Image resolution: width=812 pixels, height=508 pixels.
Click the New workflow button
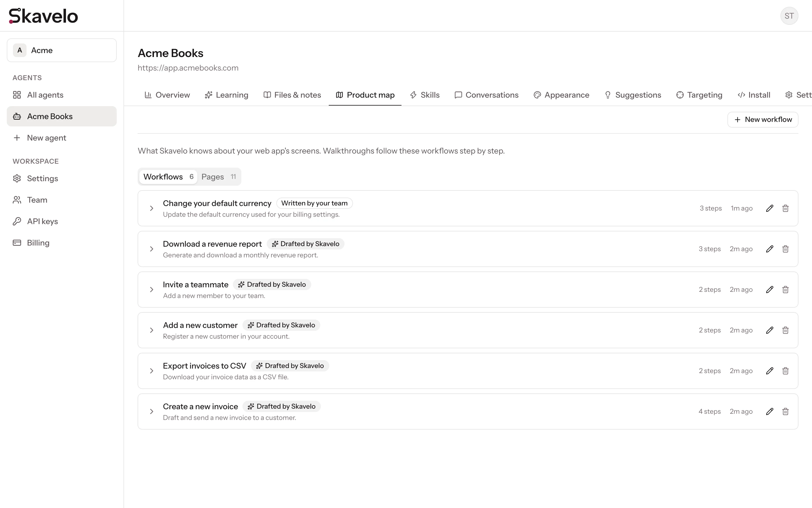pyautogui.click(x=763, y=120)
